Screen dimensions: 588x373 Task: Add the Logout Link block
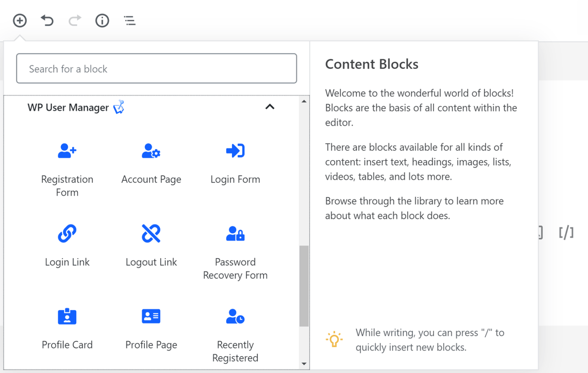[151, 245]
